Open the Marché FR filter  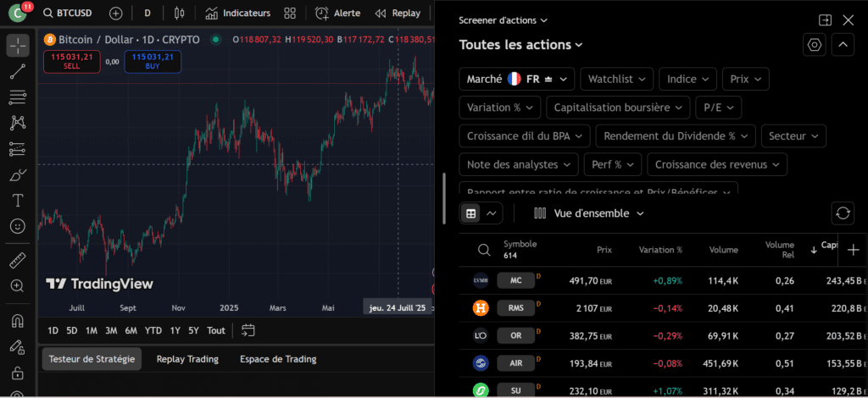tap(517, 79)
